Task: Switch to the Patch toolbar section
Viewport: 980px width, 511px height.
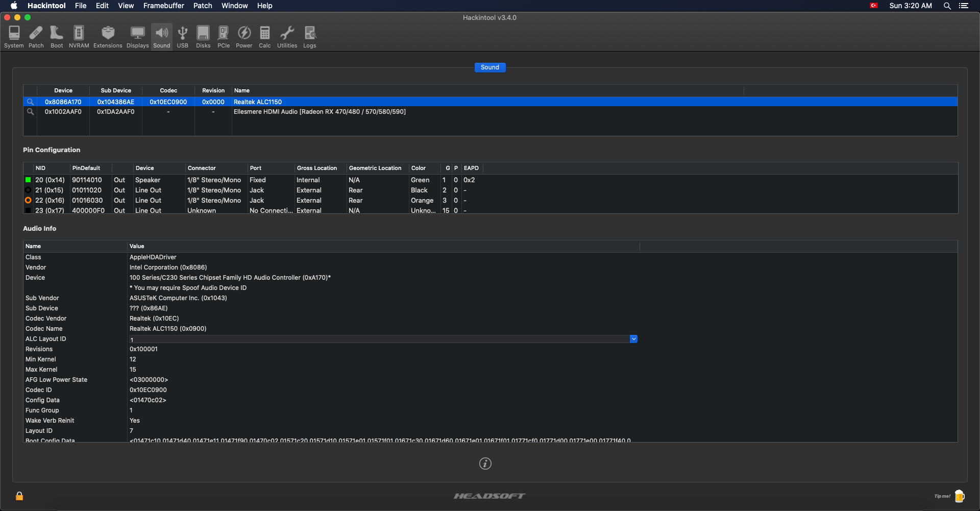Action: point(36,36)
